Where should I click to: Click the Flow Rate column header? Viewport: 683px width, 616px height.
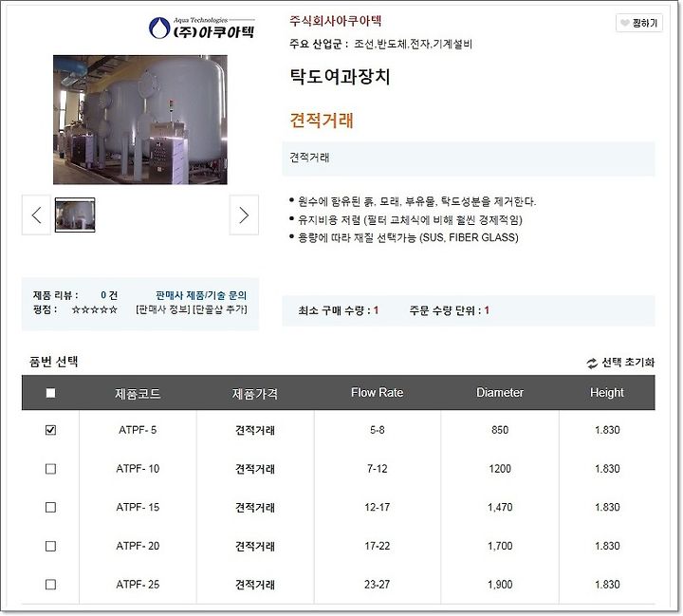378,393
